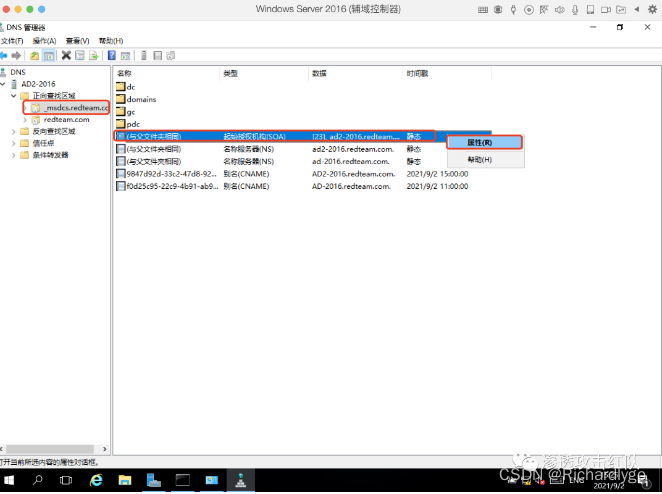This screenshot has width=662, height=494.
Task: Open the 帮助(H) menu in menu bar
Action: 111,41
